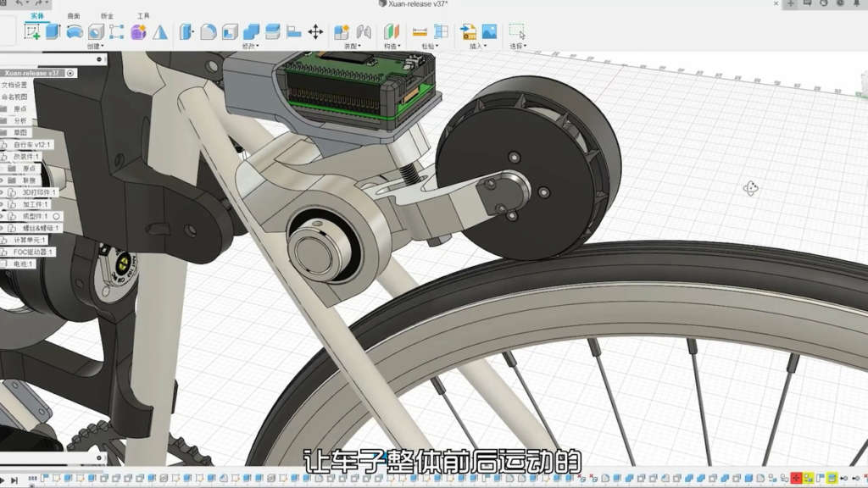868x488 pixels.
Task: Click the black motor wheel in viewport
Action: pyautogui.click(x=529, y=168)
